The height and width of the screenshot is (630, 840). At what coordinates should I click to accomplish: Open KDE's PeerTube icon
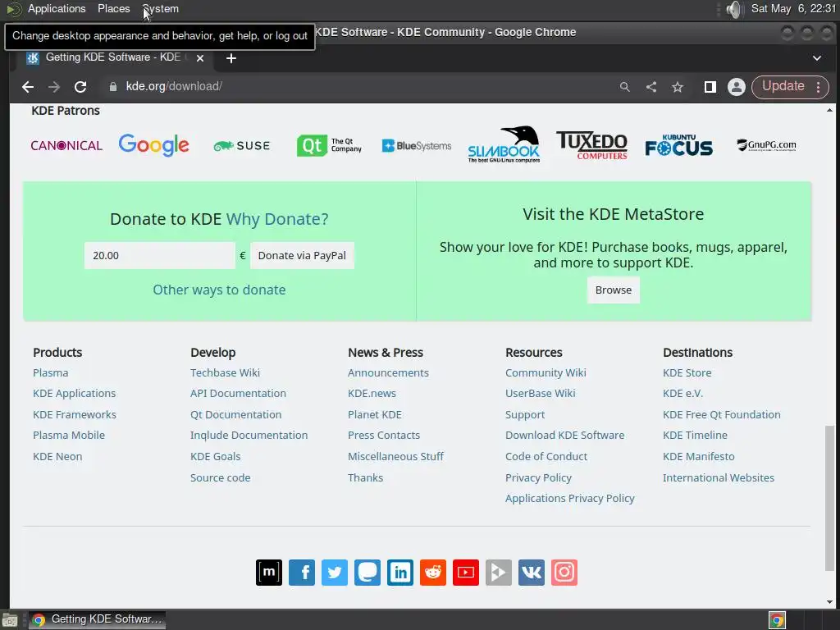(499, 572)
